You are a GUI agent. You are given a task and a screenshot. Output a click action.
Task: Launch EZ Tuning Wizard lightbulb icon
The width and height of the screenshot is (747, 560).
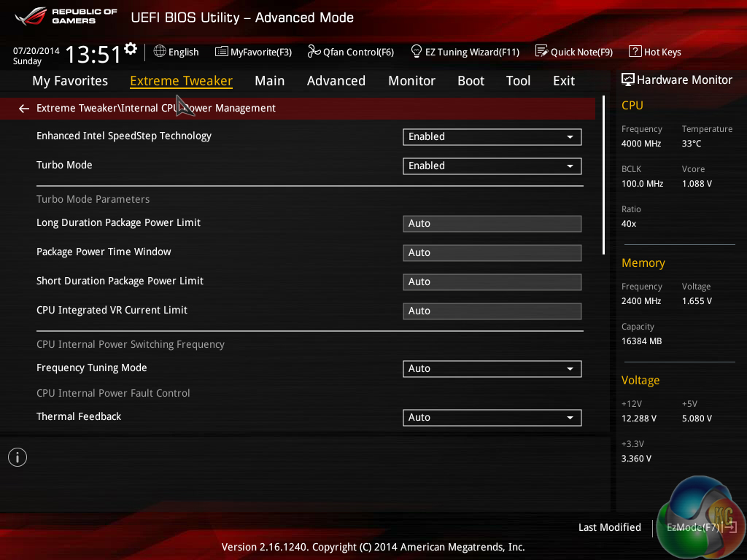417,52
